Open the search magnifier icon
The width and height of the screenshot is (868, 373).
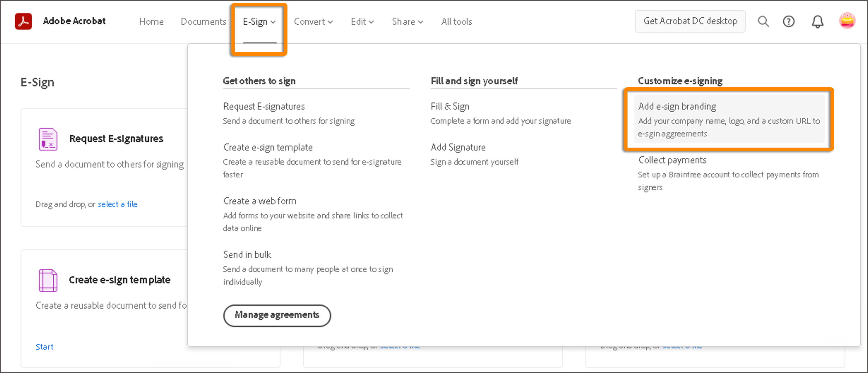763,22
